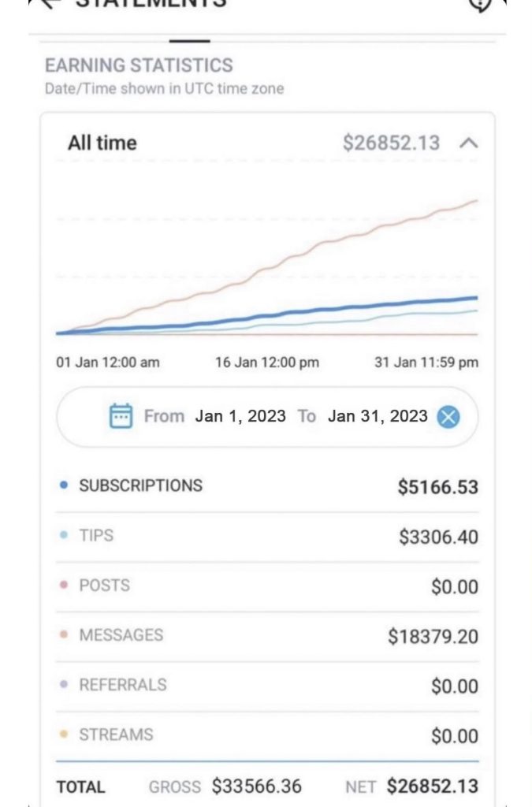Open the top-right header icon

479,4
